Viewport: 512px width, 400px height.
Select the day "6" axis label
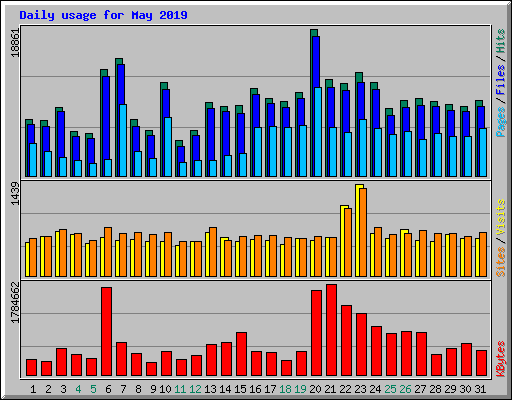[108, 389]
